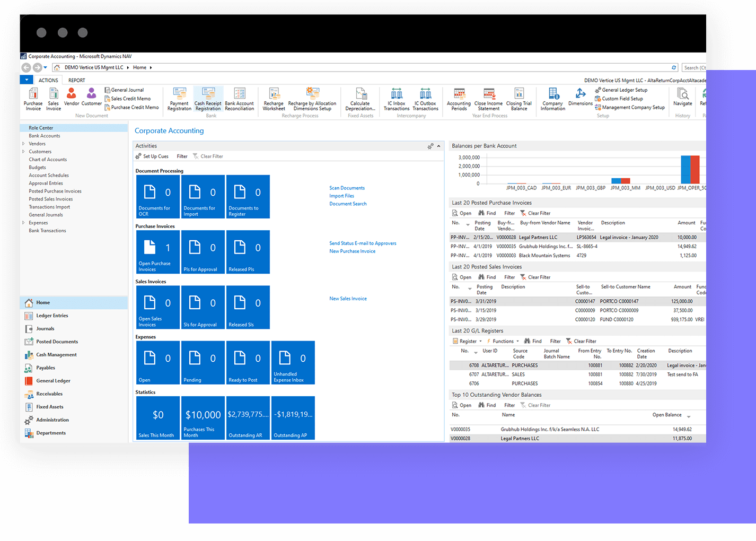
Task: Open Management Company Setup
Action: 629,107
